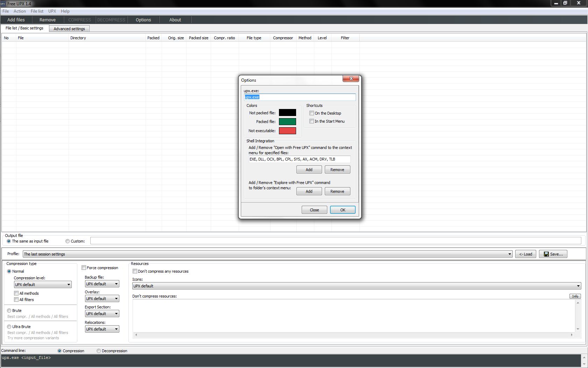Add Open with Free UPX context command

coord(309,170)
